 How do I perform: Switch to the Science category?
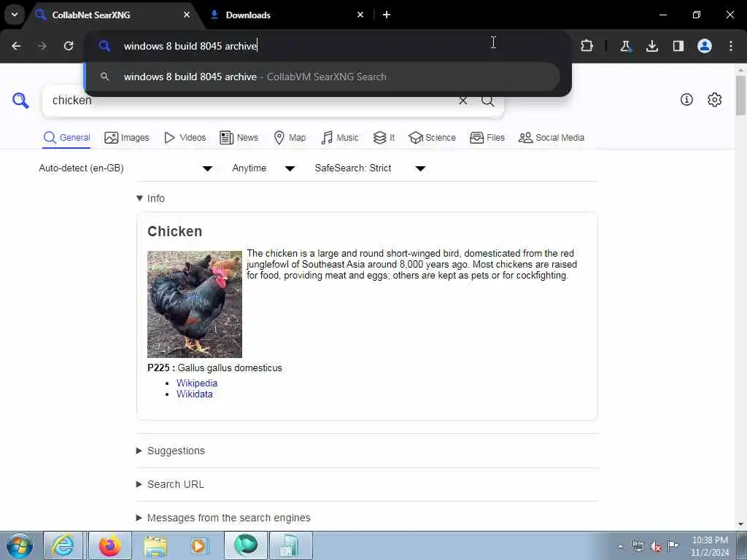click(x=432, y=138)
